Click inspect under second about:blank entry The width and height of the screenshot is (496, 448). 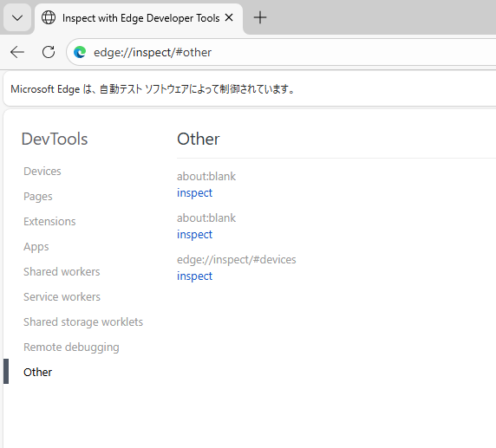(194, 235)
